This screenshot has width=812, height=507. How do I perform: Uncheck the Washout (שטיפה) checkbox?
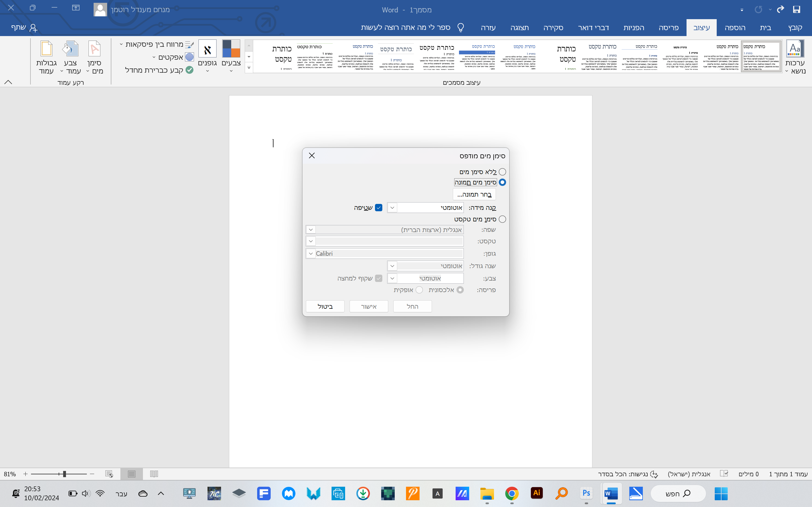point(378,208)
